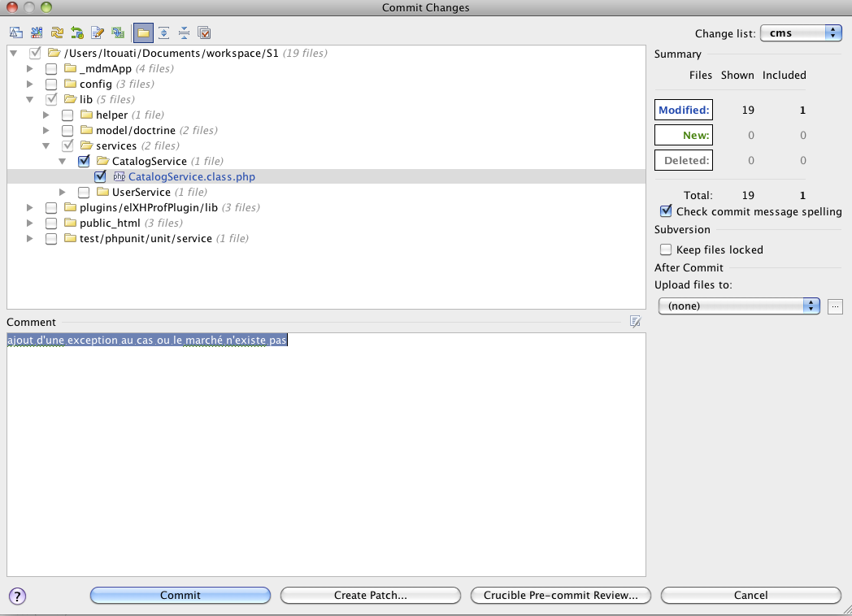Toggle the Deleted filter box in Summary
Screen dimensions: 852x616
click(684, 160)
